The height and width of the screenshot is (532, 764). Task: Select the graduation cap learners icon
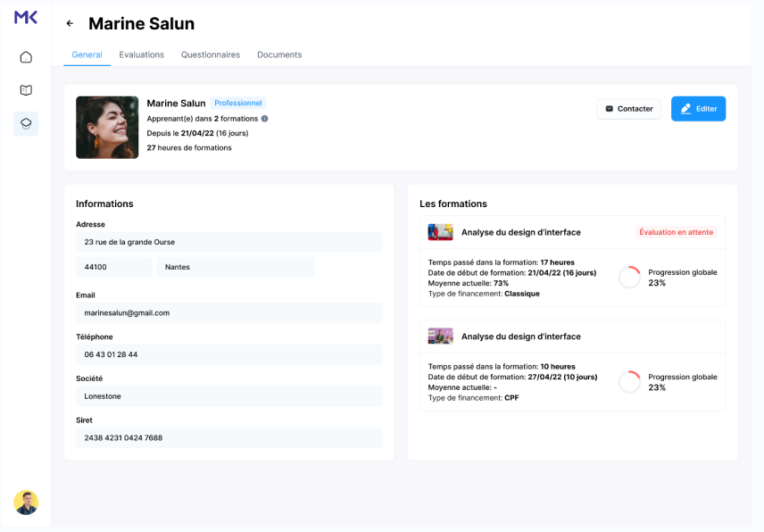tap(26, 124)
